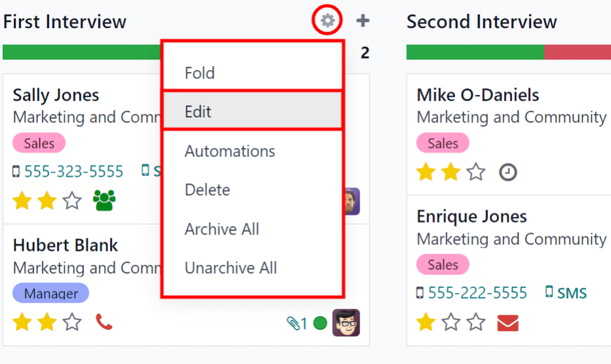Screen dimensions: 611x364
Task: Click phone number 555-323-5555 on Sally's card
Action: (73, 172)
